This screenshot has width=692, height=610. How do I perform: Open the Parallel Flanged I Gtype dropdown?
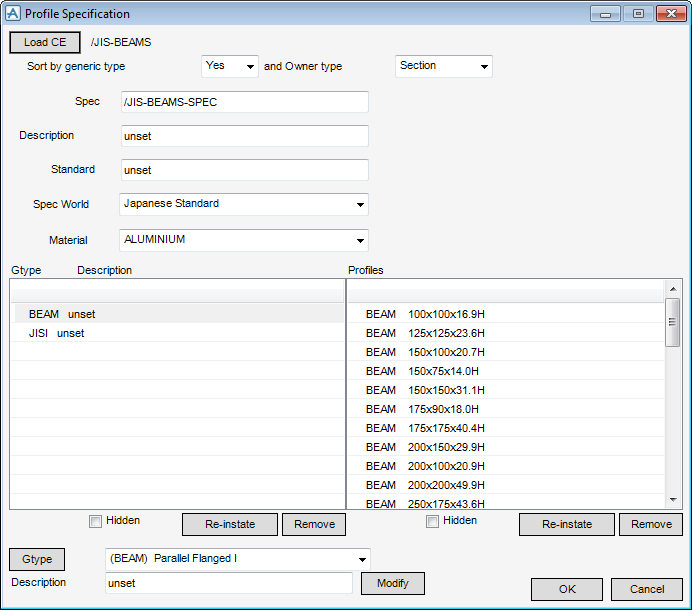tap(237, 558)
